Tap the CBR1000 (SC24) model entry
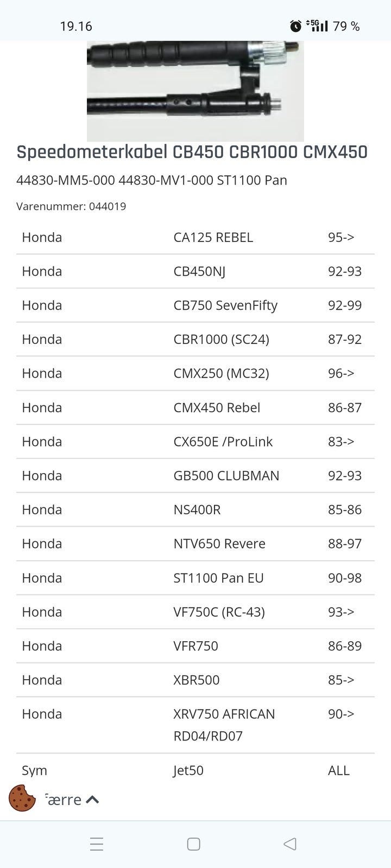 (221, 340)
